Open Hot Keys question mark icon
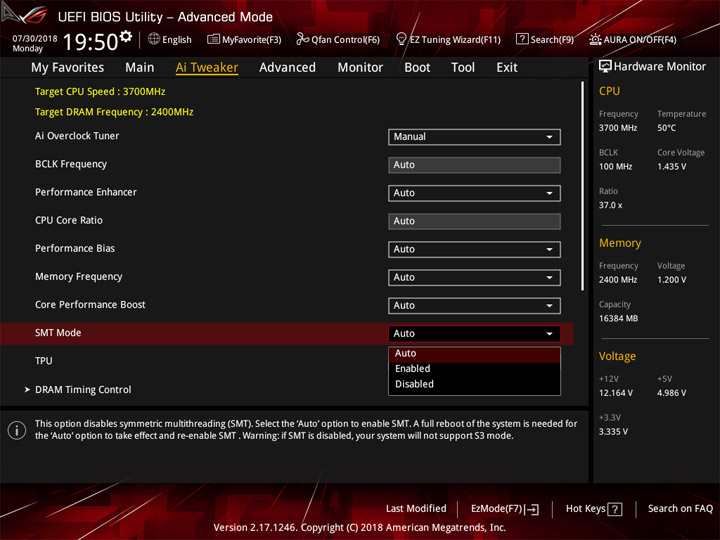The width and height of the screenshot is (720, 540). [615, 509]
